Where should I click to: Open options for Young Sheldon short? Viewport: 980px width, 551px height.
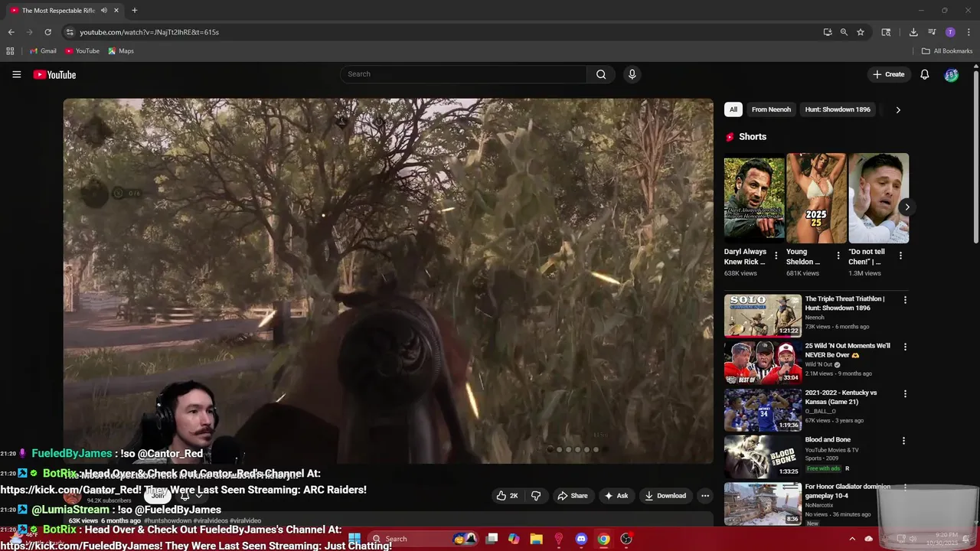(x=838, y=256)
